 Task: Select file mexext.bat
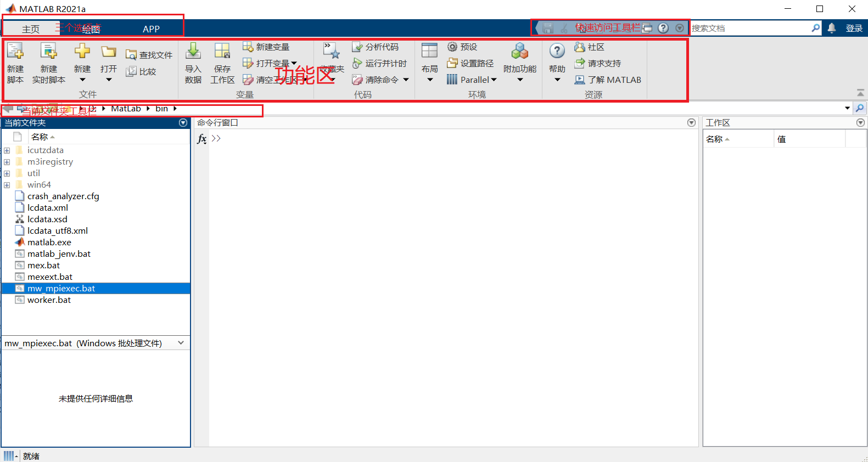pos(50,277)
